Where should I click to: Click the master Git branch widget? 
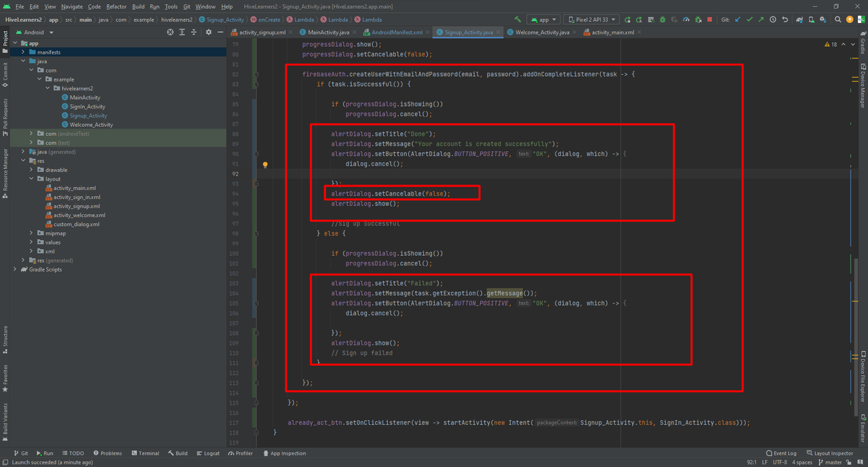[830, 462]
